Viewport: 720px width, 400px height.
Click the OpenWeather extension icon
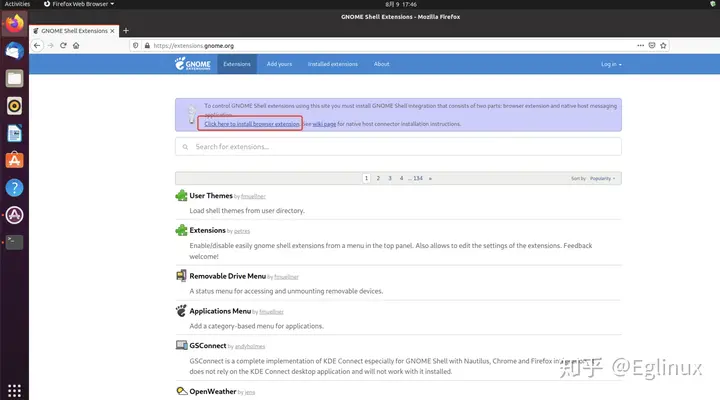click(x=182, y=391)
